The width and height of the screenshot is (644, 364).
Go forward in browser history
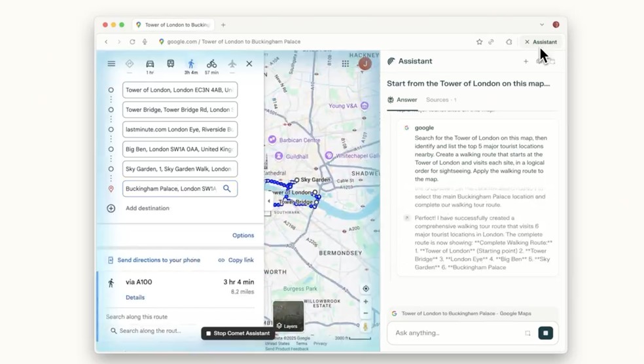click(119, 42)
